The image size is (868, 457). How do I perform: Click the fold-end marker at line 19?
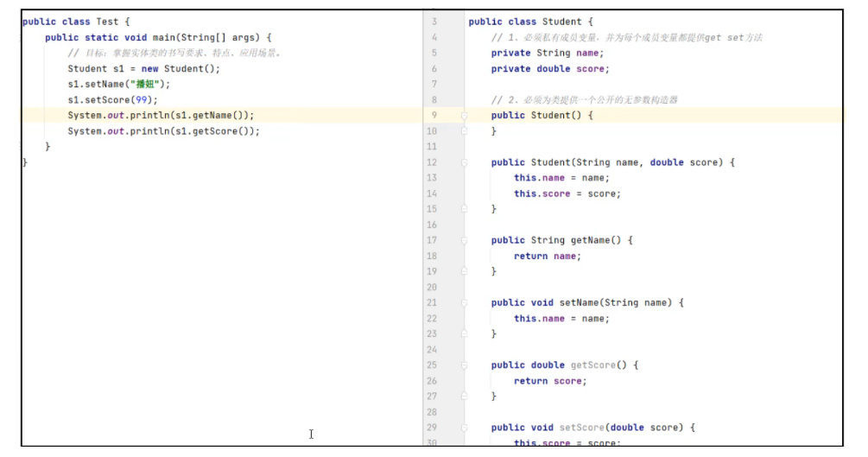click(464, 271)
